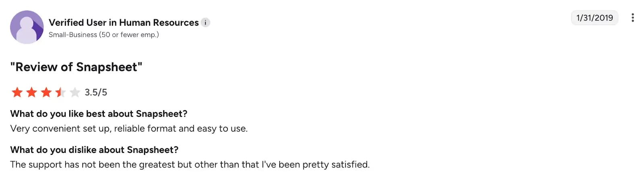
Task: Click the half-filled fourth star
Action: (60, 93)
